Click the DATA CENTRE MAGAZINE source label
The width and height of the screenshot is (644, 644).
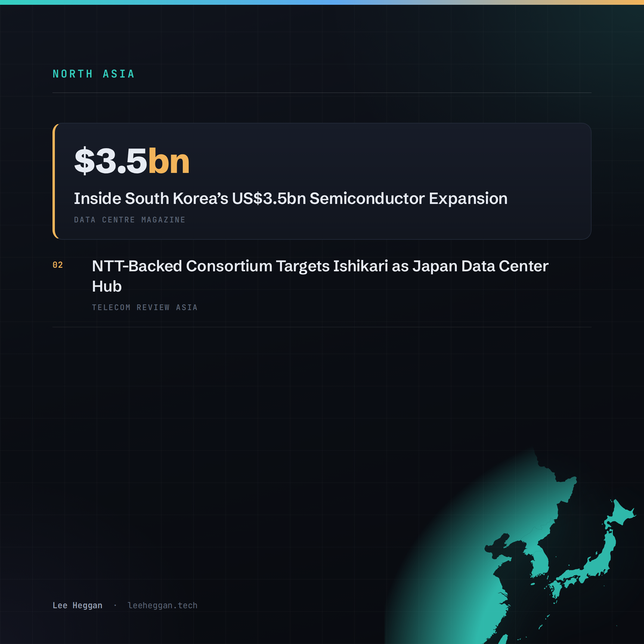[129, 219]
